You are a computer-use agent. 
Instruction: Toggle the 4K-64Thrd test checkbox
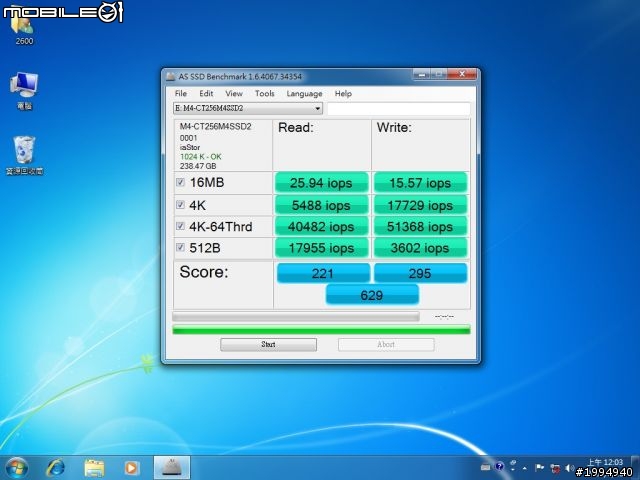tap(180, 226)
